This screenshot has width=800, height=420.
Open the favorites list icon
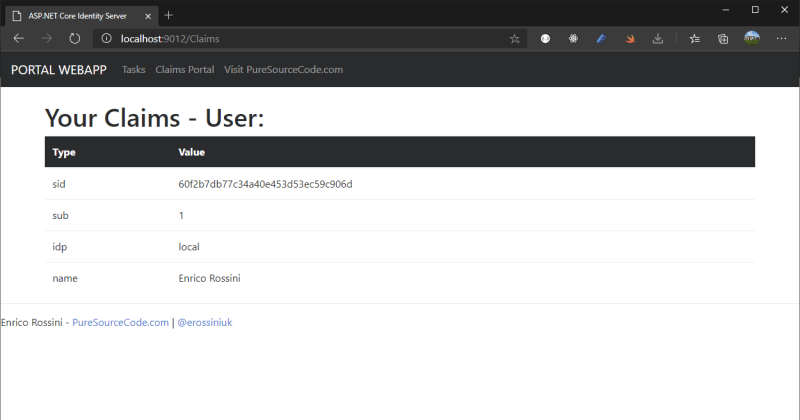click(x=694, y=39)
